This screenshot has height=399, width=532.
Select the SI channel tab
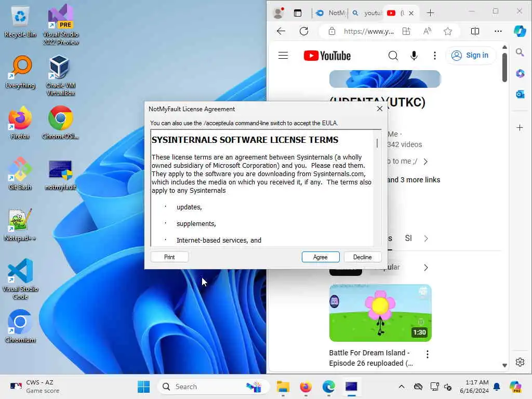[x=408, y=238]
